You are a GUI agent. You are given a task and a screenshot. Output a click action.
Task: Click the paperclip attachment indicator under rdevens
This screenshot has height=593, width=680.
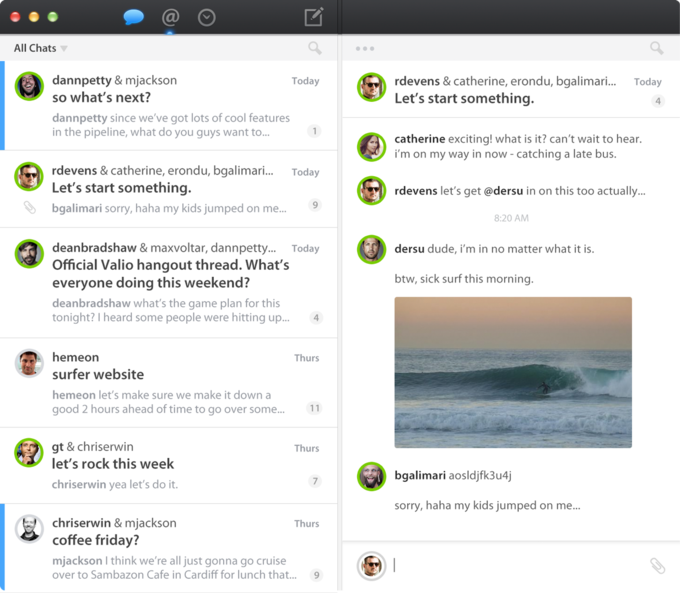click(x=29, y=208)
